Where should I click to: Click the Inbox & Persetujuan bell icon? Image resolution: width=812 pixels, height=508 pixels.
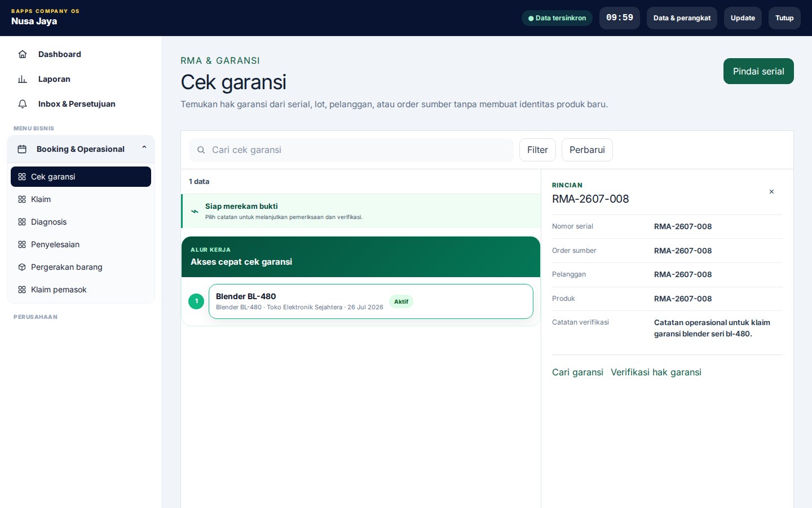(23, 104)
